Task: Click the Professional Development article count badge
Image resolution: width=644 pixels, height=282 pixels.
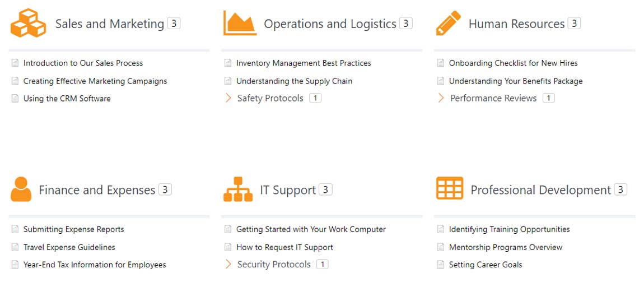Action: (x=620, y=189)
